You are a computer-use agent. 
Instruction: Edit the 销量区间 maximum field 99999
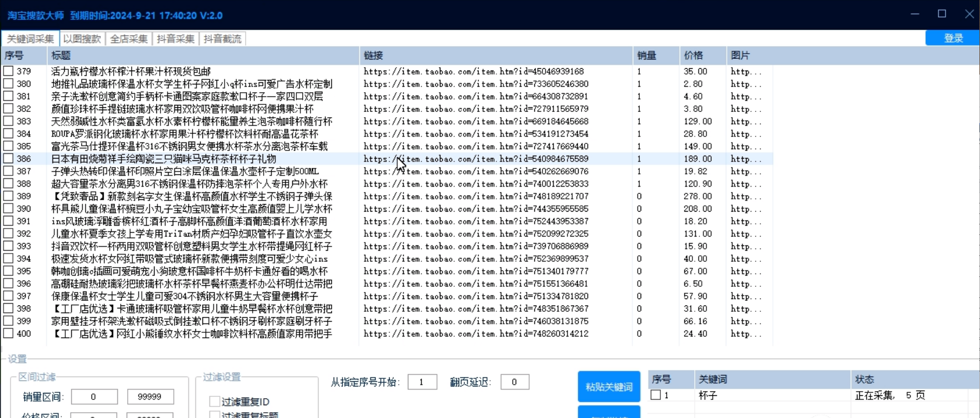coord(150,397)
